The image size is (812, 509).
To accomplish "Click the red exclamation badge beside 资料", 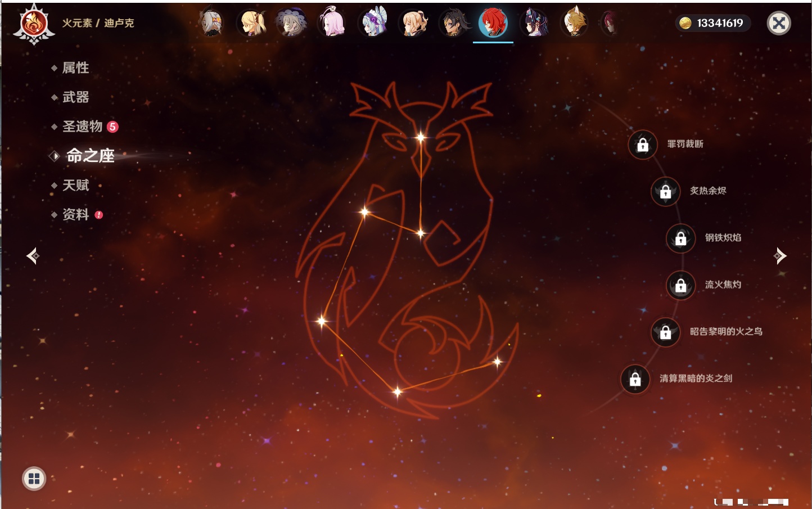I will pyautogui.click(x=99, y=214).
